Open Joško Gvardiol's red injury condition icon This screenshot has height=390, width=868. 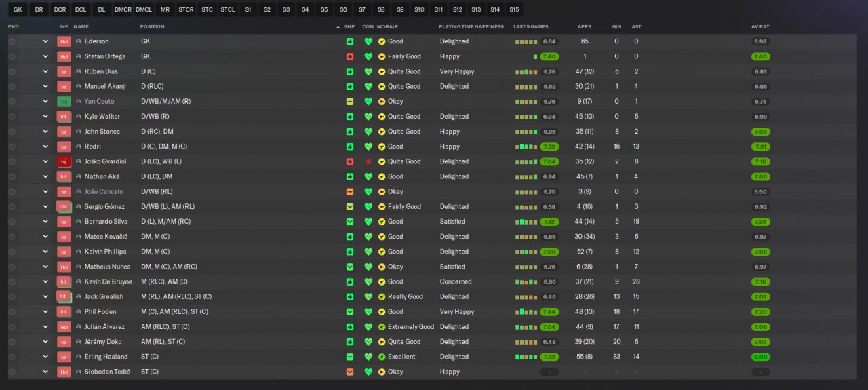coord(368,161)
